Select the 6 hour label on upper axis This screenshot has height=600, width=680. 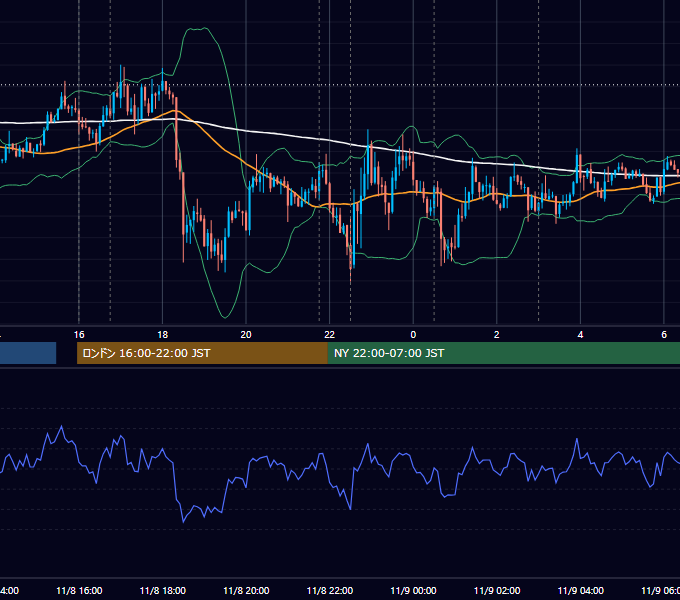(664, 335)
